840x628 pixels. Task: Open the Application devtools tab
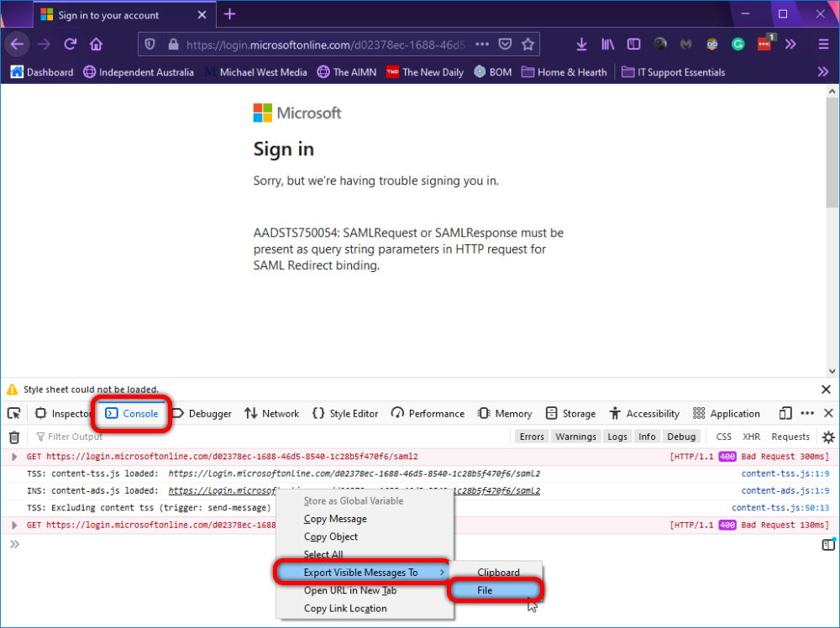click(726, 413)
